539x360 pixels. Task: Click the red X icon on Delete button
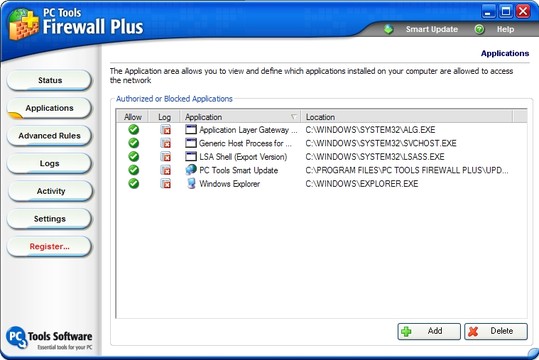tap(473, 331)
